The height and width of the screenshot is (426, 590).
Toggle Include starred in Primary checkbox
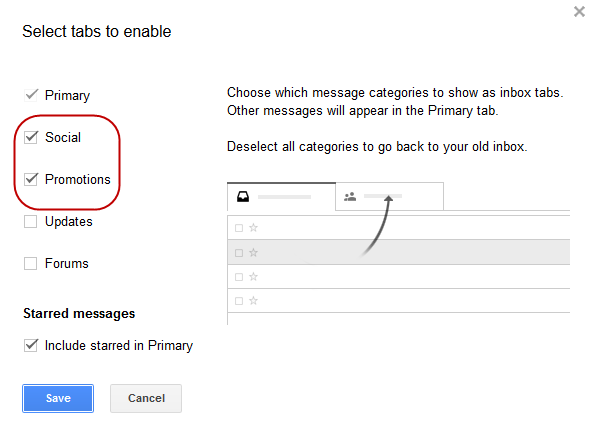[31, 345]
